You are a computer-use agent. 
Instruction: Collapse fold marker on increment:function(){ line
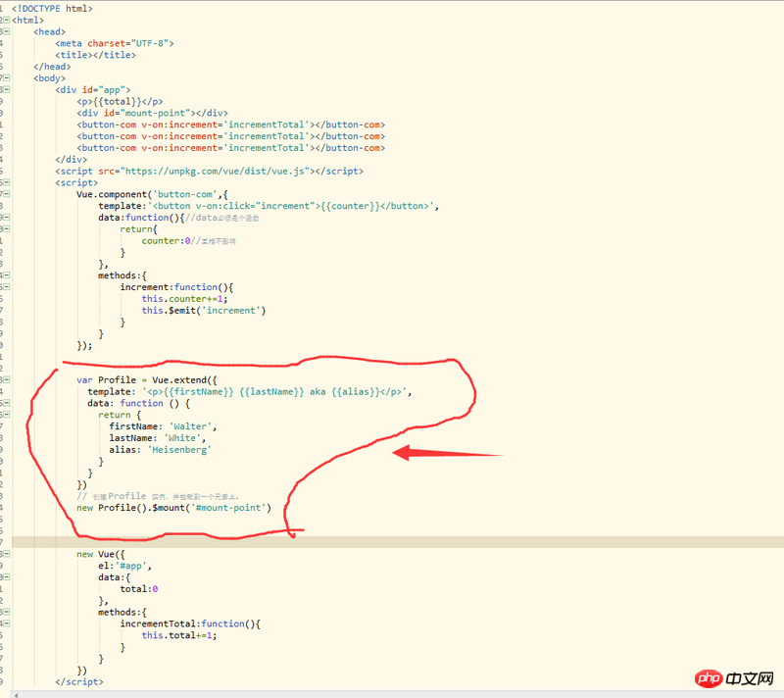coord(7,287)
